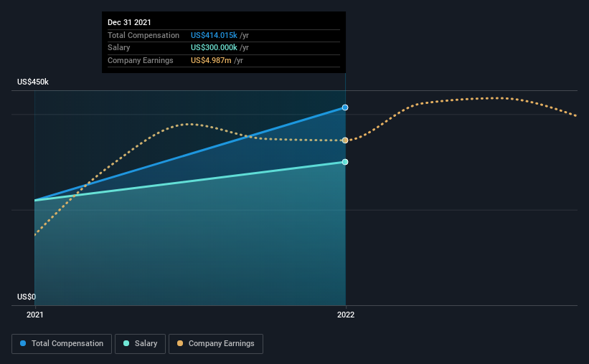
Task: Click the blue Total Compensation data point
Action: click(x=345, y=107)
